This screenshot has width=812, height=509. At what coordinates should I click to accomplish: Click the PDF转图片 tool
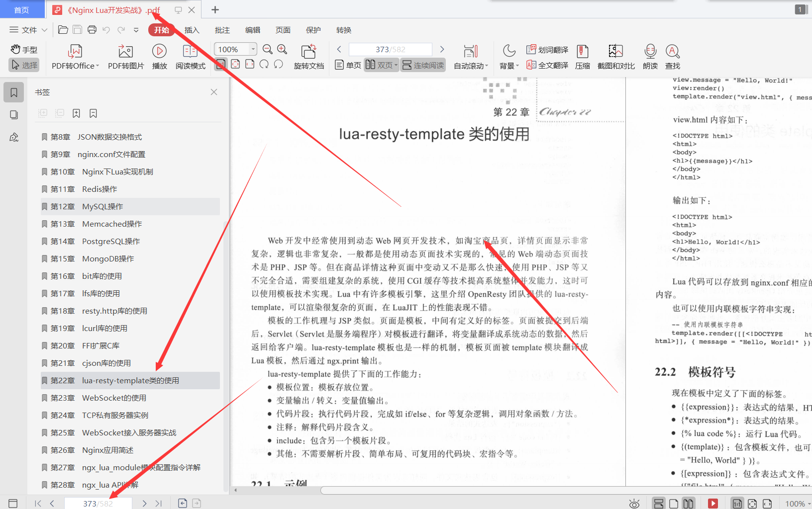[125, 56]
